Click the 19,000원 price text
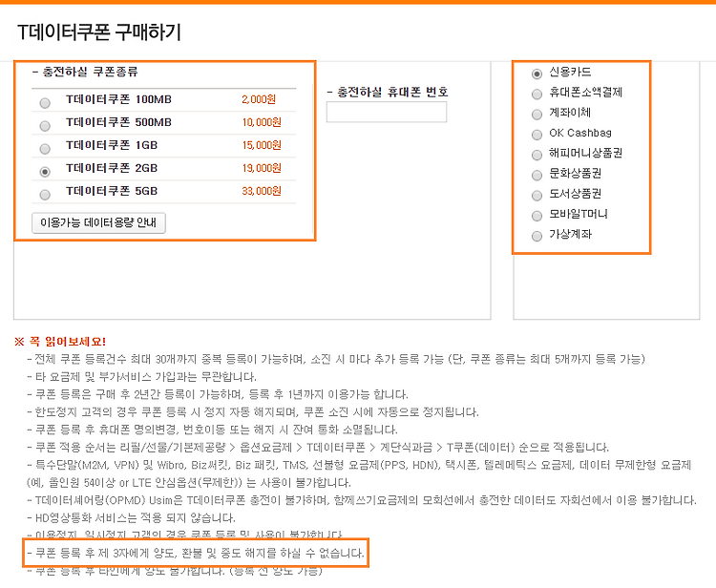The height and width of the screenshot is (588, 716). pyautogui.click(x=262, y=168)
